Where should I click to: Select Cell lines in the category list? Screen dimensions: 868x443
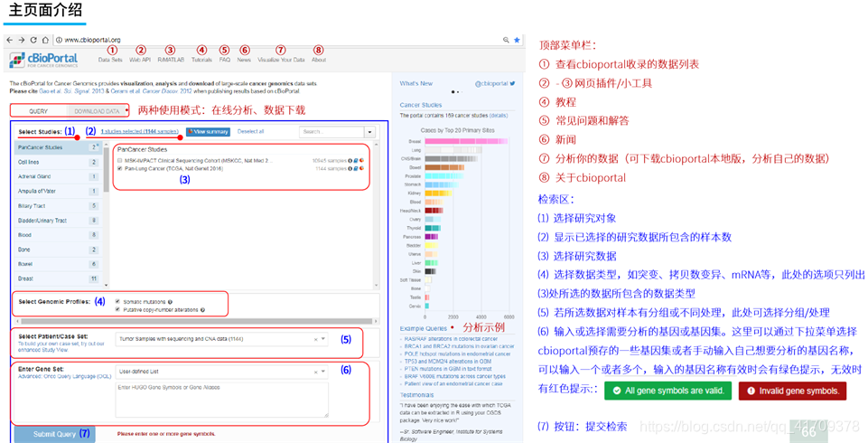point(58,162)
